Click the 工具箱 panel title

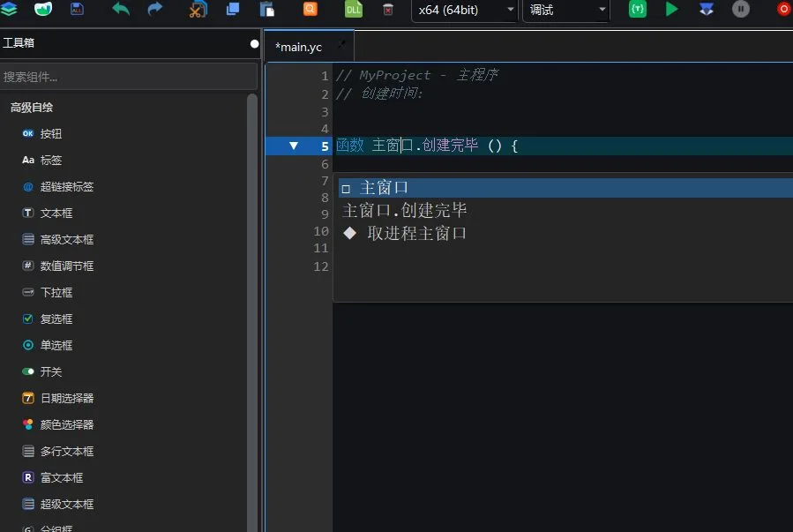pos(19,43)
